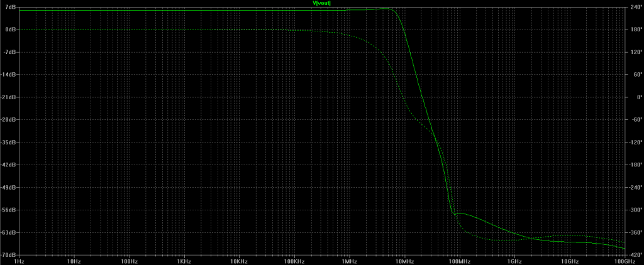Click the 1Hz frequency axis label
Viewport: 644px width, 265px height.
click(x=19, y=261)
